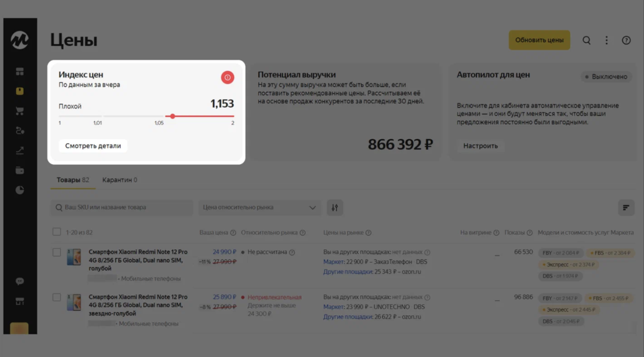Viewport: 644px width, 357px height.
Task: Click the price index slider handle
Action: [172, 116]
